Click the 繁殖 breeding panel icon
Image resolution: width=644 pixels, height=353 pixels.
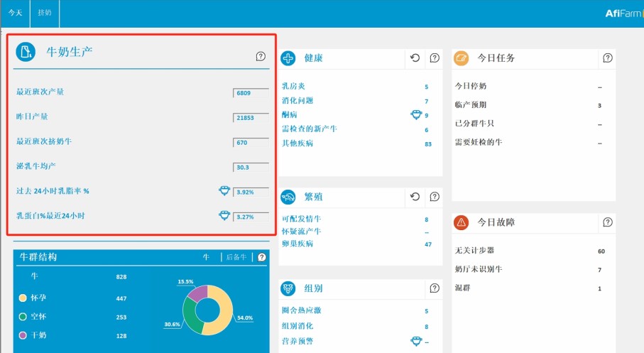click(288, 197)
